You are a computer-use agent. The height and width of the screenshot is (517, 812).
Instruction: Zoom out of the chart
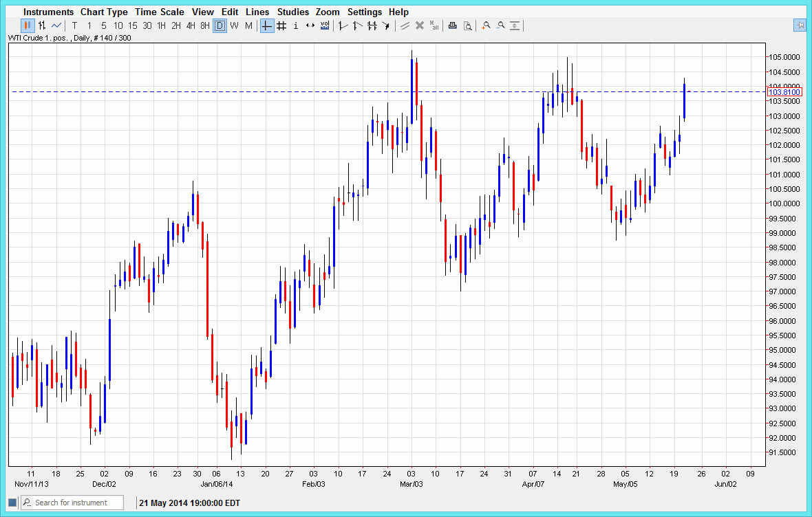click(x=500, y=25)
